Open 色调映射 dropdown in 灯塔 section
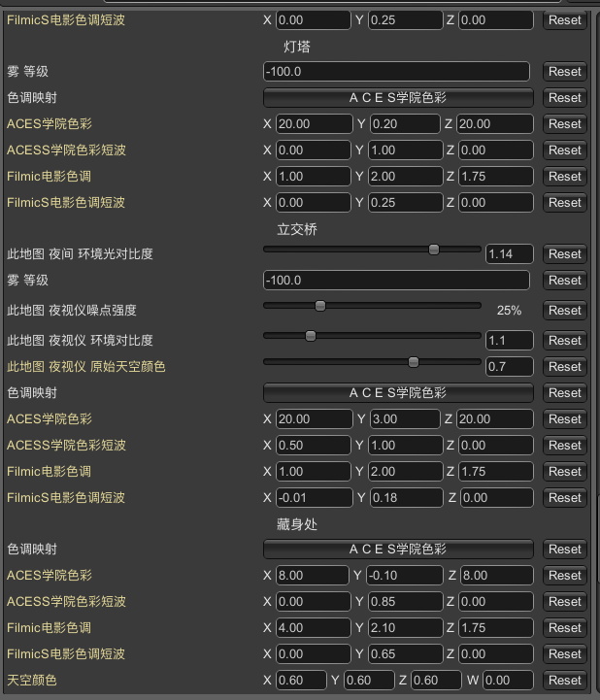 (398, 98)
